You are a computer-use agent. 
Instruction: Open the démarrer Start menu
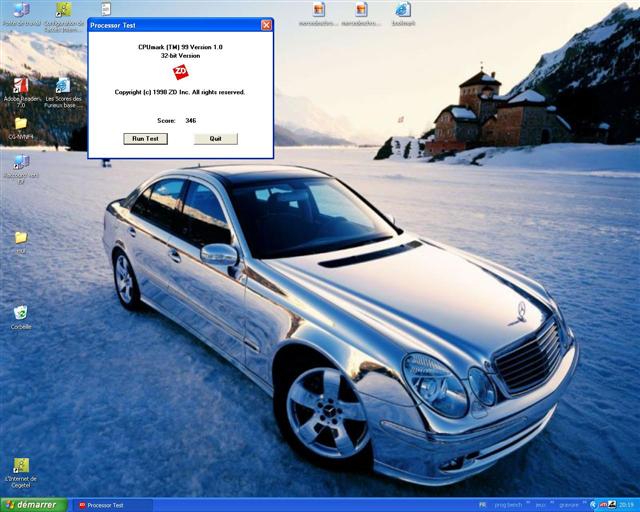click(x=34, y=505)
